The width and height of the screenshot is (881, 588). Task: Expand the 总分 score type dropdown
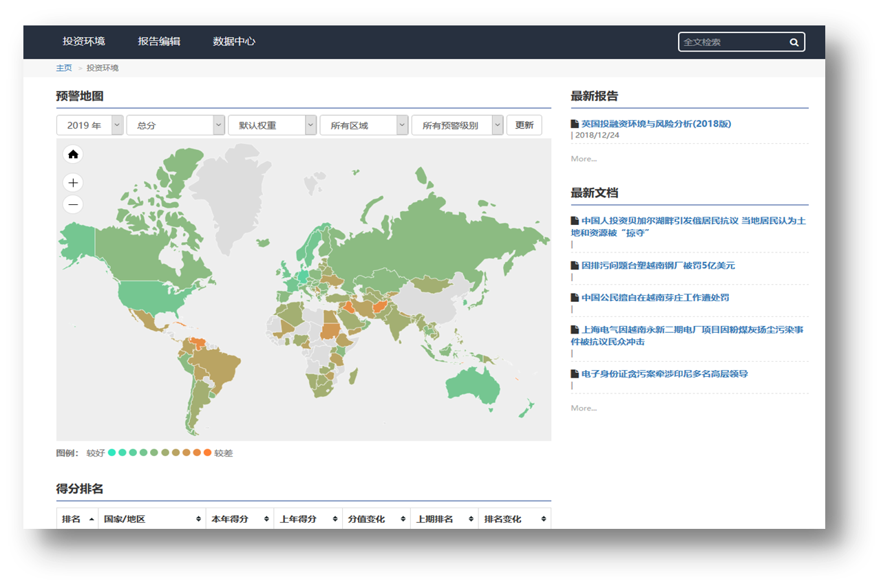point(176,125)
